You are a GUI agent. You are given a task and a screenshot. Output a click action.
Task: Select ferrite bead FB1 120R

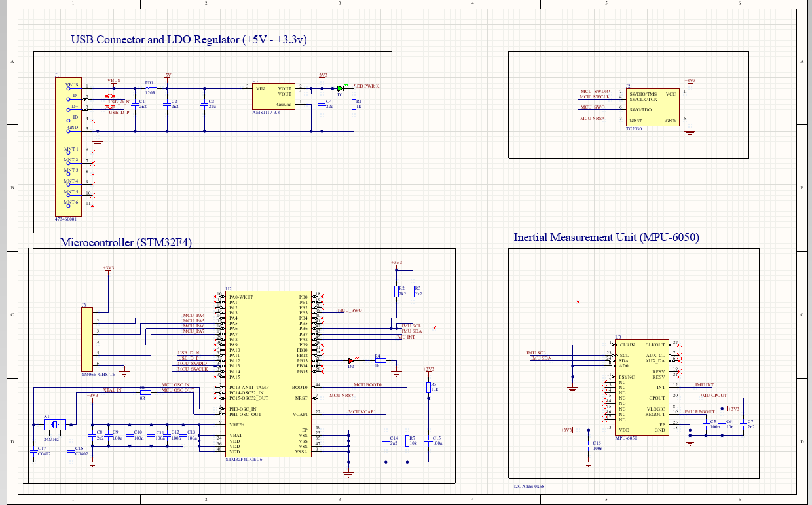(x=151, y=88)
